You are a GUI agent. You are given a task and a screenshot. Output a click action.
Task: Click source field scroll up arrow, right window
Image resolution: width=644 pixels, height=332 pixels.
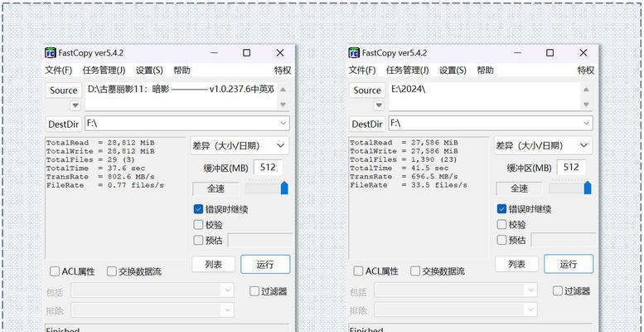tap(587, 90)
